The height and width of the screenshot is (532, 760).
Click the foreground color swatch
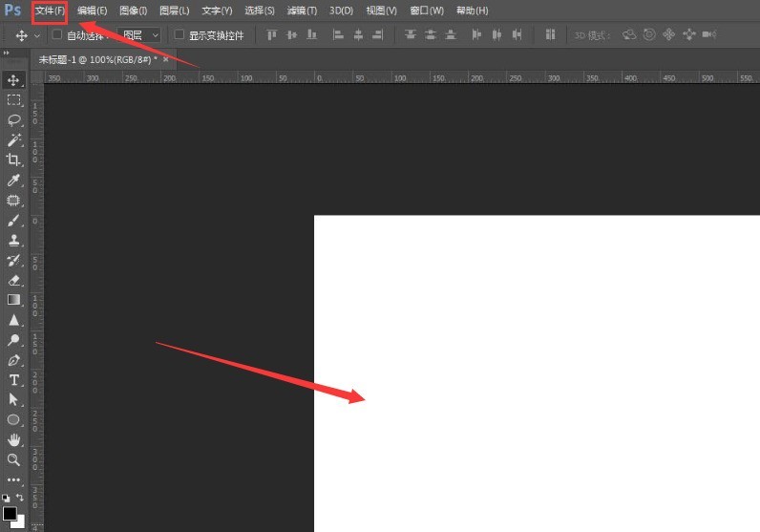click(x=11, y=513)
